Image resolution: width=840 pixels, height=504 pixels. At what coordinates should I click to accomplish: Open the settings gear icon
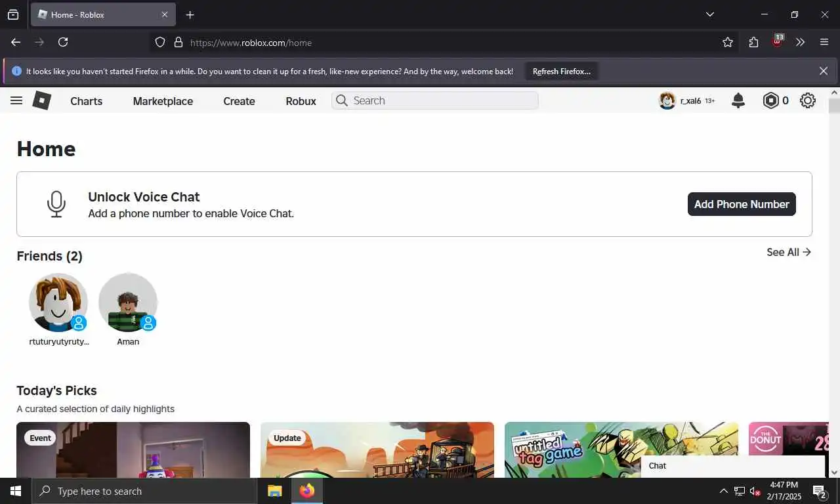(x=808, y=100)
